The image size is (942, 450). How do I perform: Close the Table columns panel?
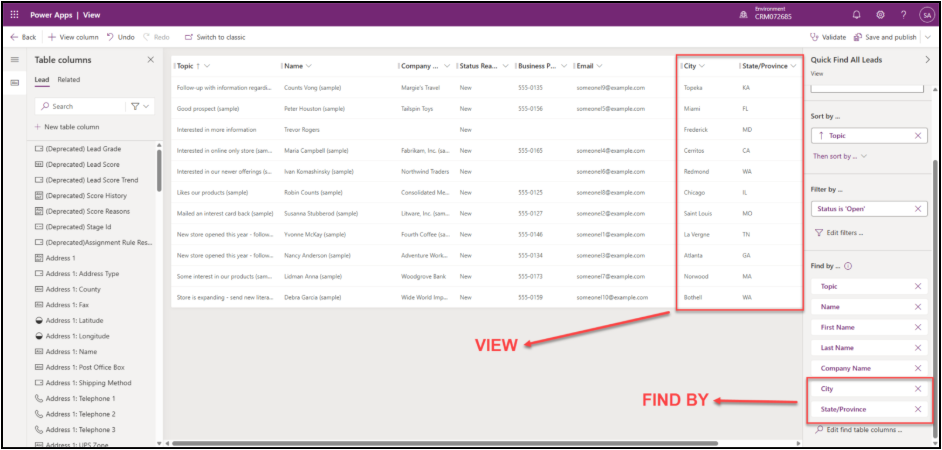(x=151, y=60)
